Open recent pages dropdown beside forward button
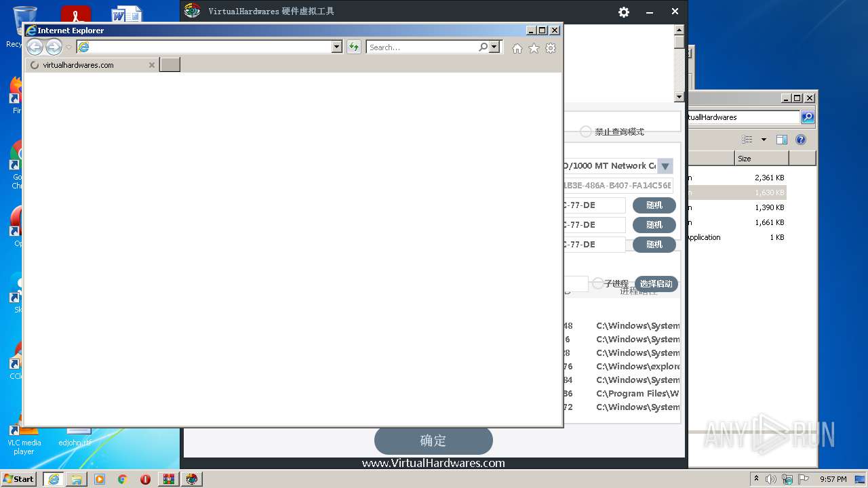The height and width of the screenshot is (488, 868). point(68,47)
